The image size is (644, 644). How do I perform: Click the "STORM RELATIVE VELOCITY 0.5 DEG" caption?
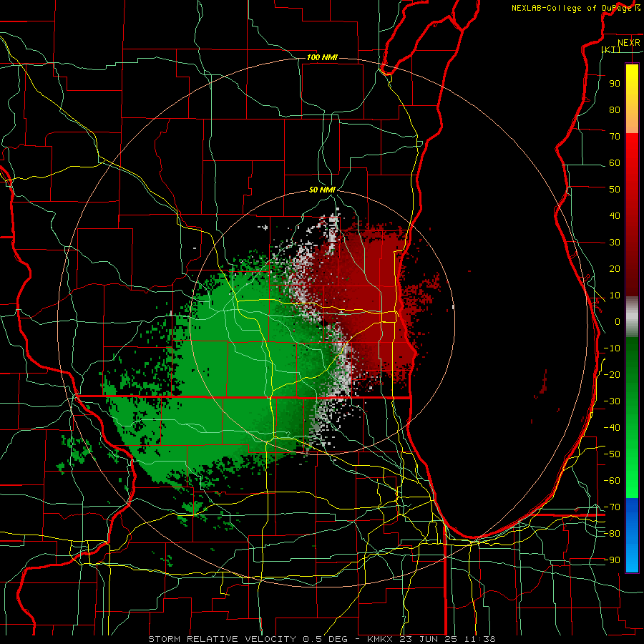(x=248, y=639)
